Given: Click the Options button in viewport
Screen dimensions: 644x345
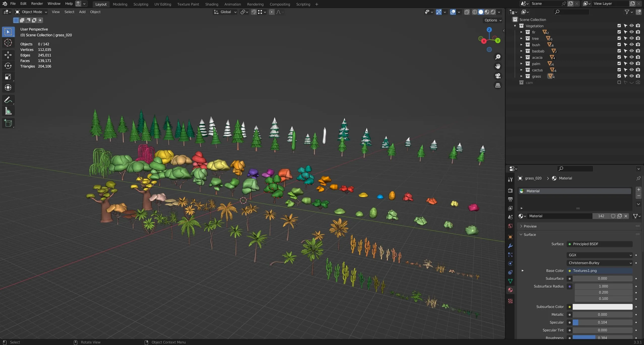Looking at the screenshot, I should click(x=493, y=20).
